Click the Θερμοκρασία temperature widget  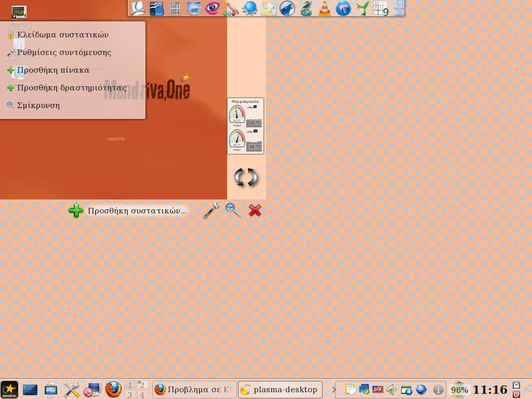tap(245, 126)
